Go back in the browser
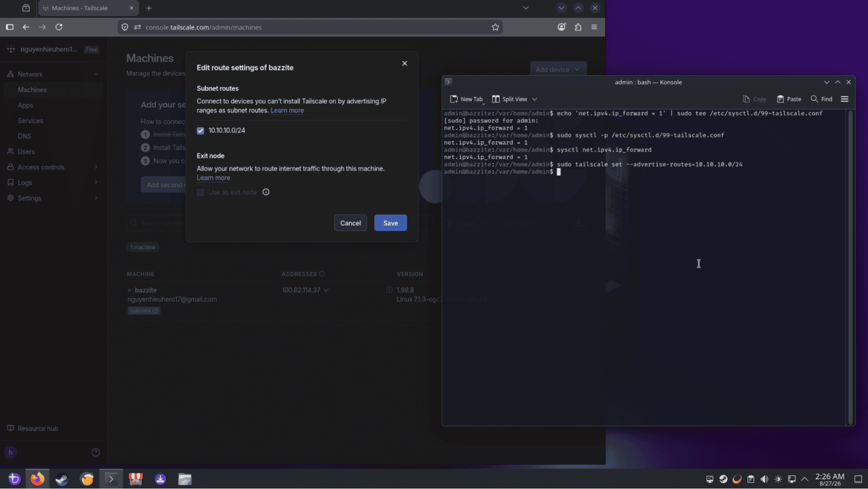The image size is (868, 489). click(26, 27)
